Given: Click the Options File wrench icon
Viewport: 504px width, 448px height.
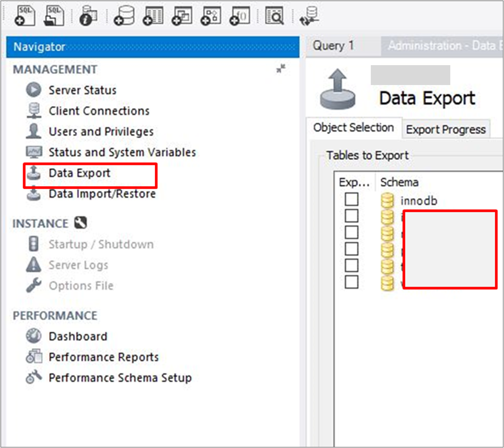Looking at the screenshot, I should [x=34, y=285].
